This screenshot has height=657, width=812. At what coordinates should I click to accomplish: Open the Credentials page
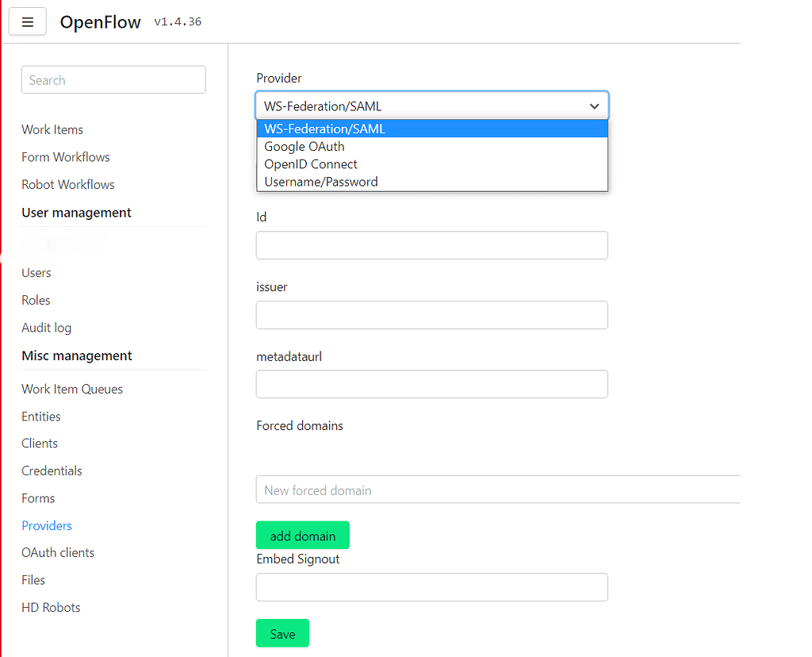click(52, 471)
